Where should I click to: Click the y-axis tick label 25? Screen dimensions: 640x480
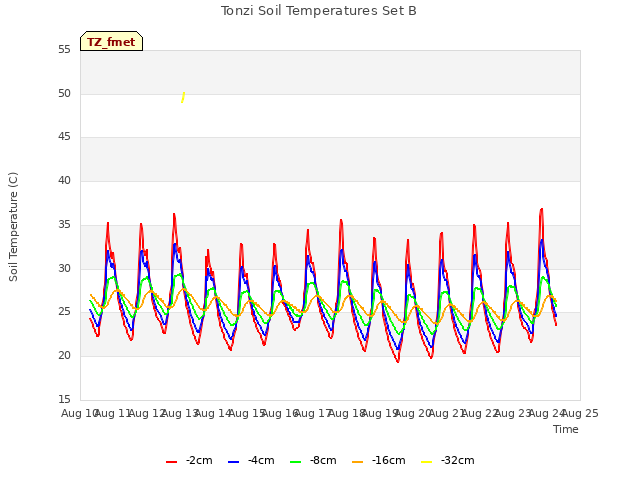(64, 312)
